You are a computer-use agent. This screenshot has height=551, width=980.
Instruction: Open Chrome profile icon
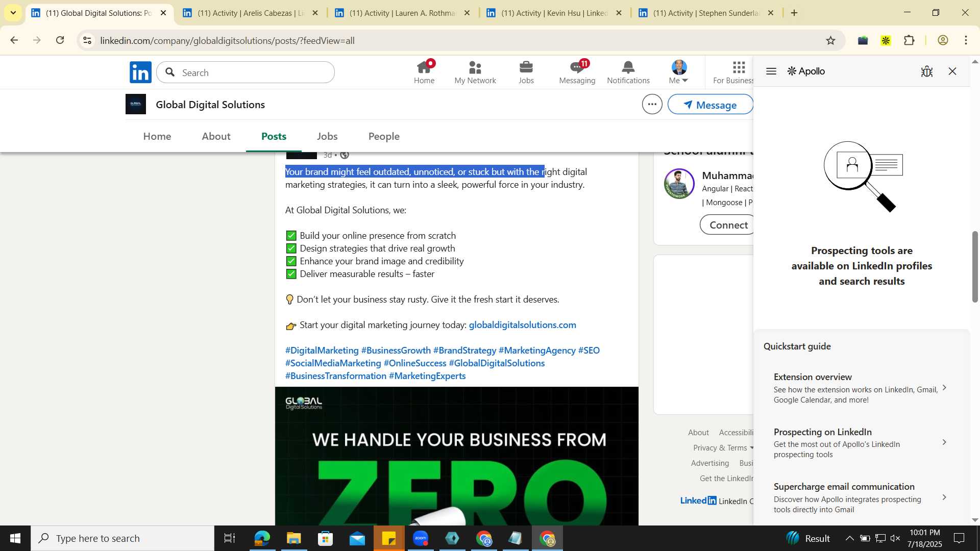943,40
